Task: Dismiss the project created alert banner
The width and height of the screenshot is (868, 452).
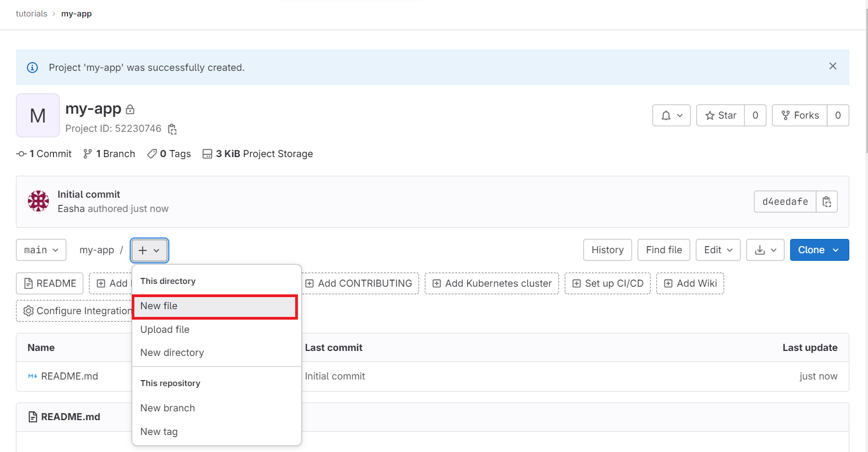Action: 832,66
